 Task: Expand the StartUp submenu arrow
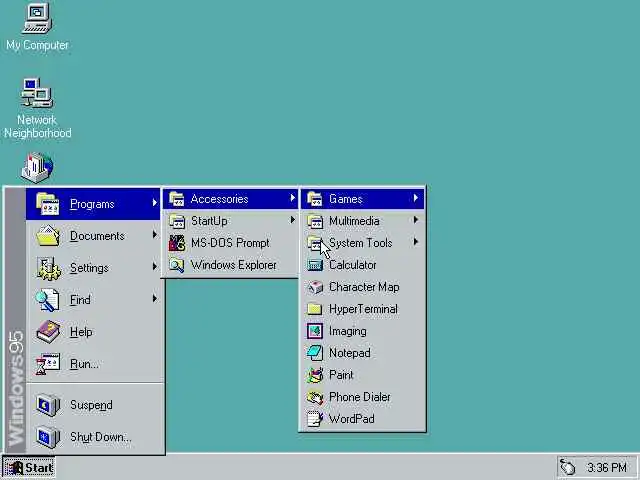click(293, 220)
